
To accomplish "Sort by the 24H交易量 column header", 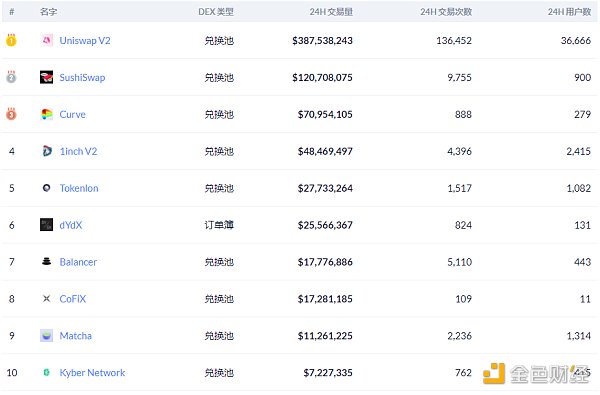I will (331, 12).
